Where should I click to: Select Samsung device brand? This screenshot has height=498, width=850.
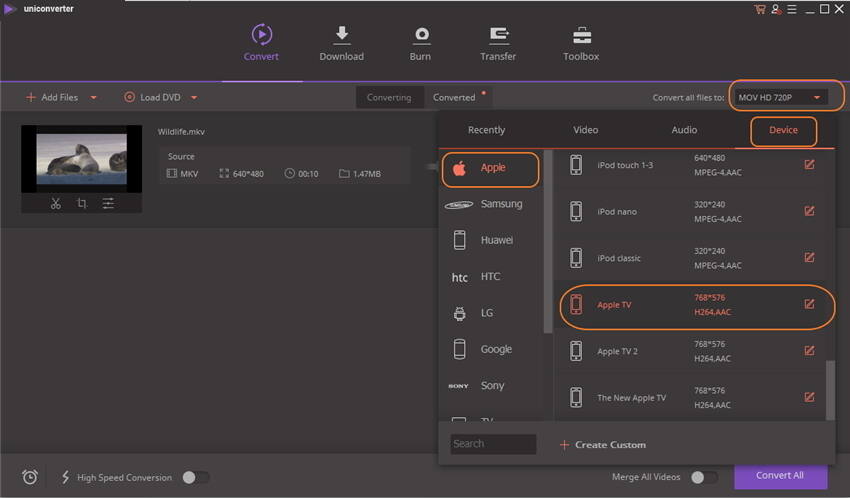point(490,204)
